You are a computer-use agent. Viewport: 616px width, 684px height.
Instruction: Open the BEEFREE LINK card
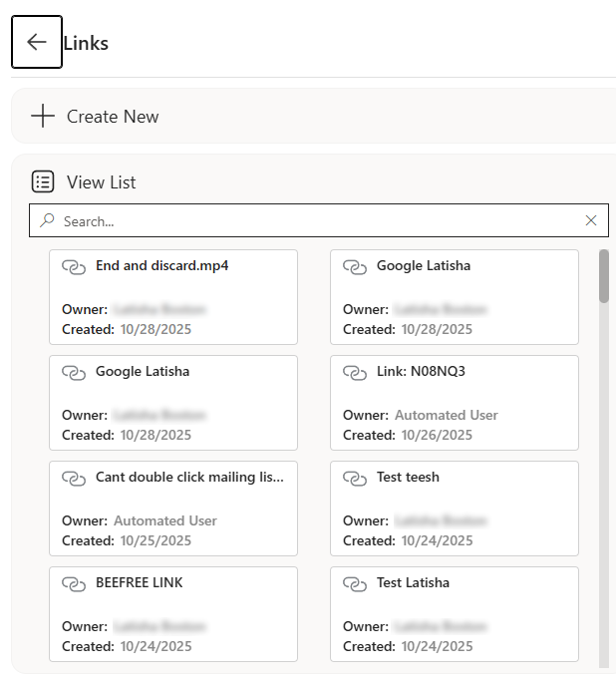click(x=173, y=613)
